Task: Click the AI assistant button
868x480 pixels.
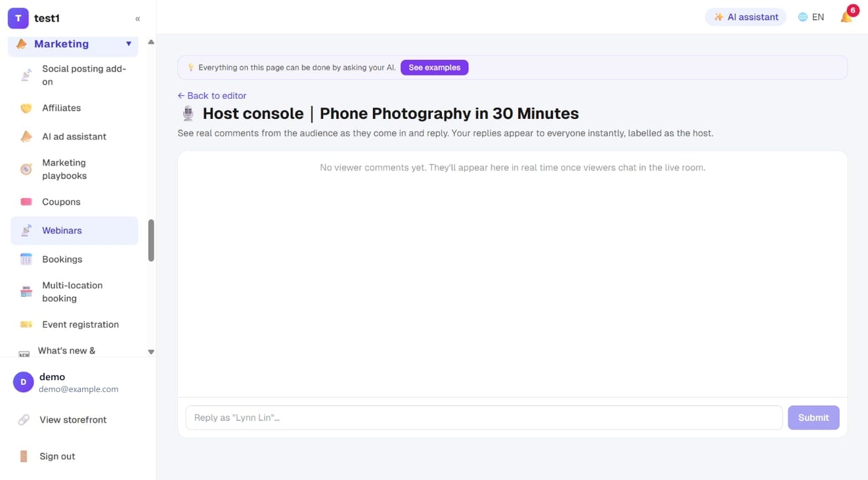Action: [x=746, y=17]
